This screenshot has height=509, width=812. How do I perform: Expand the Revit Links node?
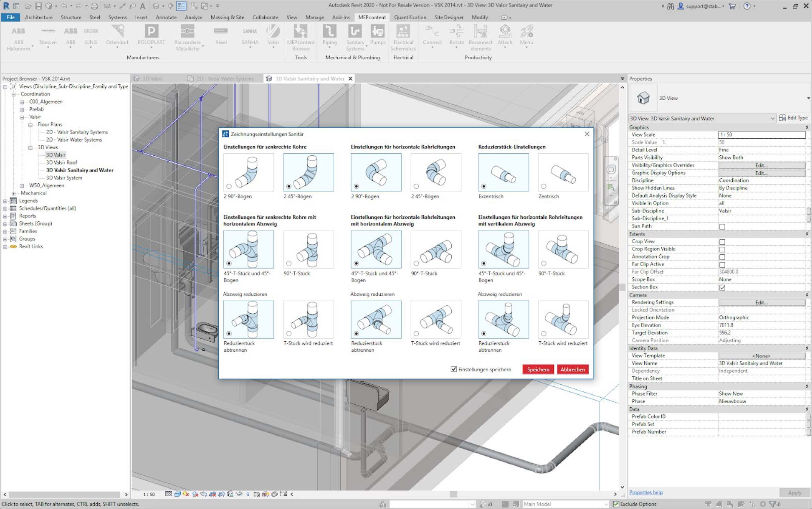coord(5,247)
